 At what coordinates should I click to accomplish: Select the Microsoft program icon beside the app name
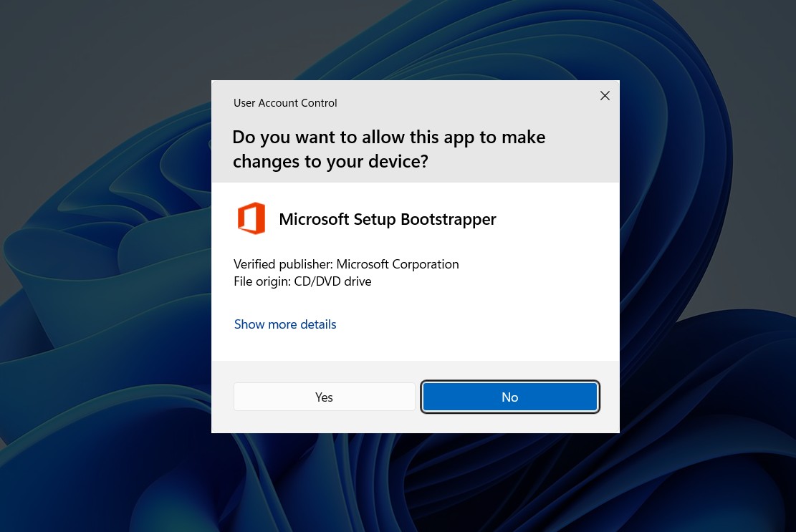(251, 218)
